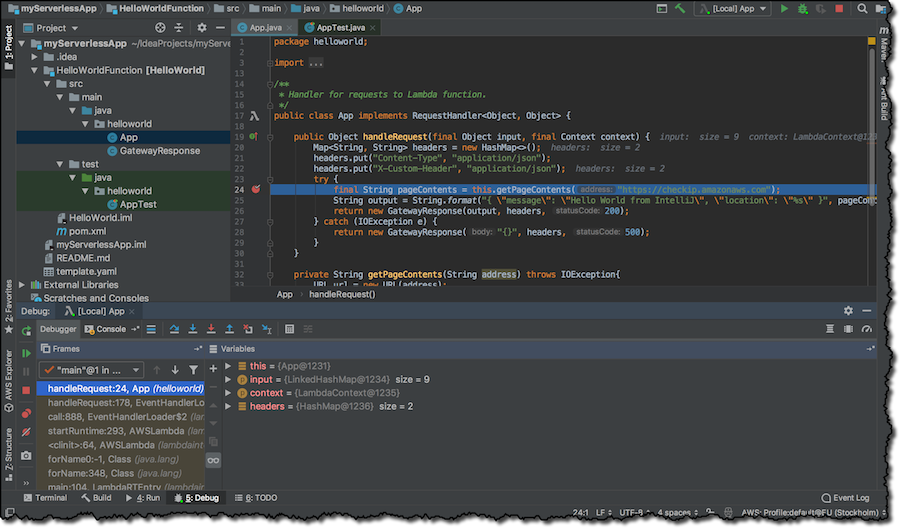900x528 pixels.
Task: Open Search Everywhere magnifying glass
Action: pyautogui.click(x=861, y=9)
